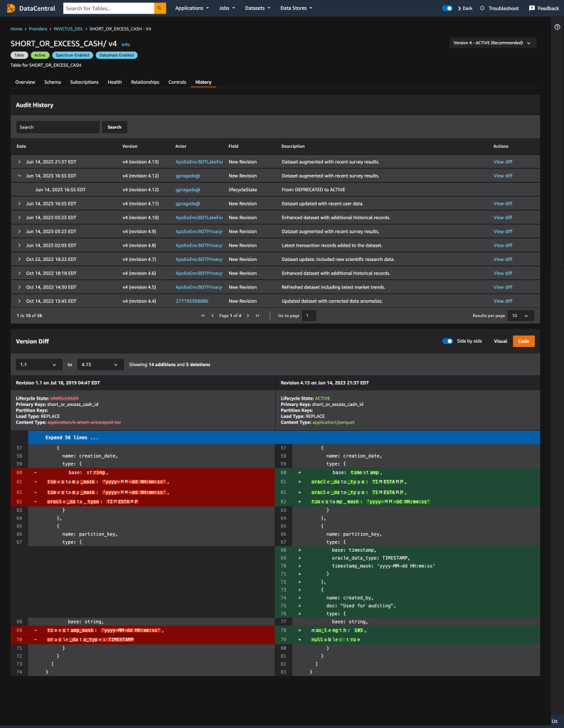Open the Datasets menu
The height and width of the screenshot is (728, 564).
click(x=257, y=9)
